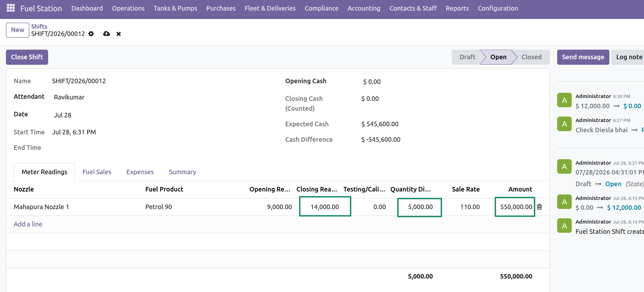Open the apps grid menu icon
Screen dimensions: 644x292
pos(11,8)
